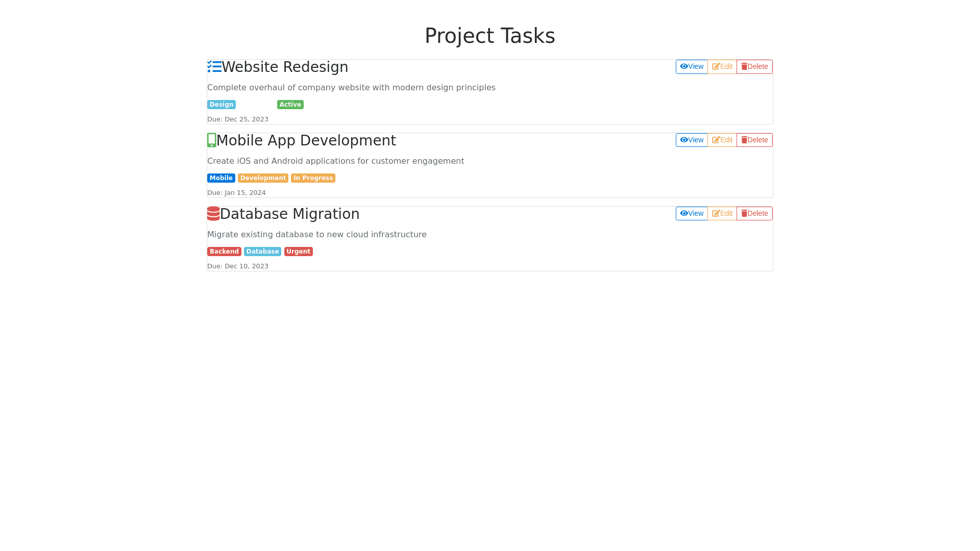Image resolution: width=980 pixels, height=551 pixels.
Task: Open the Database Migration title
Action: [289, 214]
